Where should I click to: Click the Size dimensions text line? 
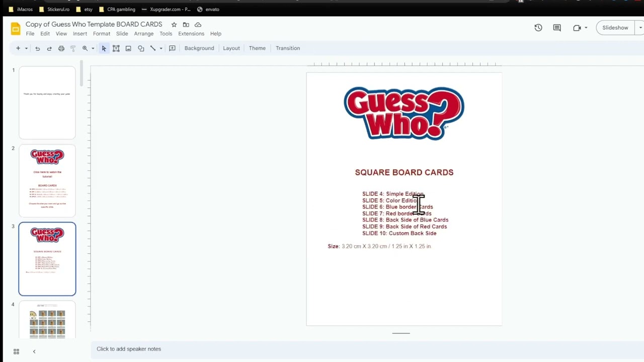pos(380,246)
